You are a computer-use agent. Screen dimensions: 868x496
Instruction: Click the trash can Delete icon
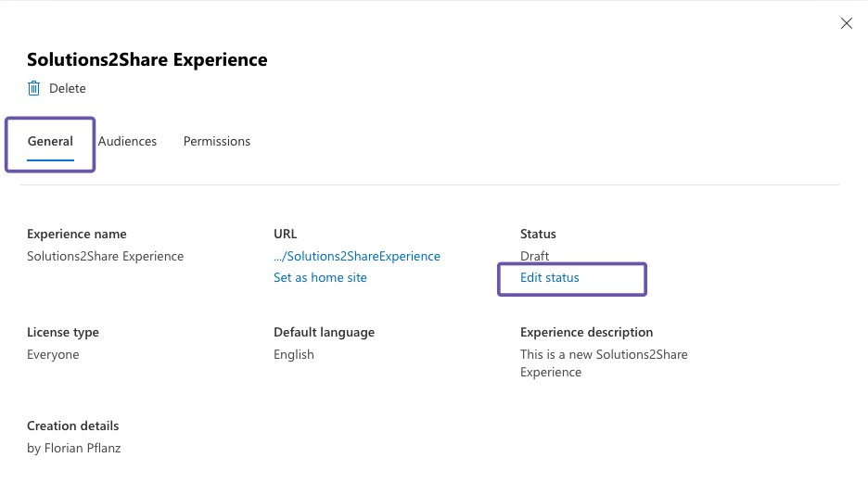coord(33,88)
